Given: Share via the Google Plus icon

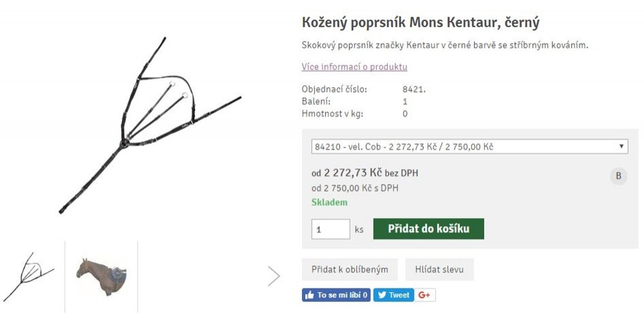Looking at the screenshot, I should [424, 295].
